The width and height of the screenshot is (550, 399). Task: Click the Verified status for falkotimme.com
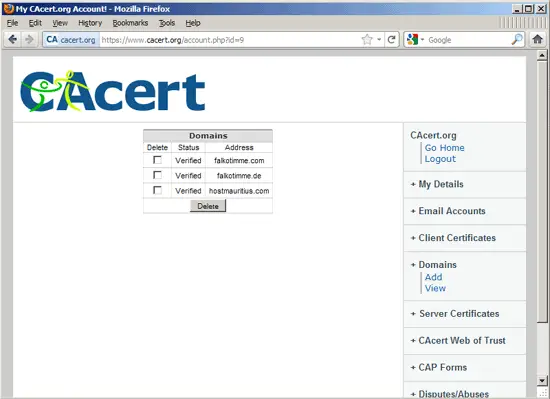[x=188, y=161]
